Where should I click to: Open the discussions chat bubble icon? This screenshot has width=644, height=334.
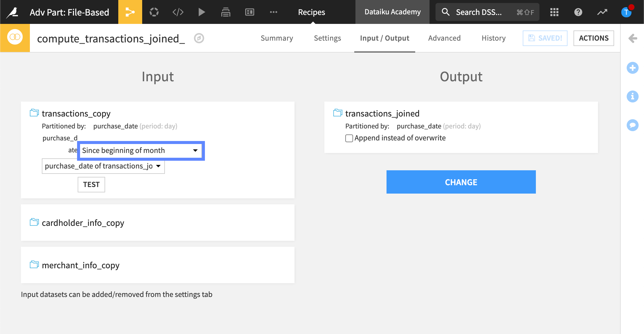coord(632,125)
